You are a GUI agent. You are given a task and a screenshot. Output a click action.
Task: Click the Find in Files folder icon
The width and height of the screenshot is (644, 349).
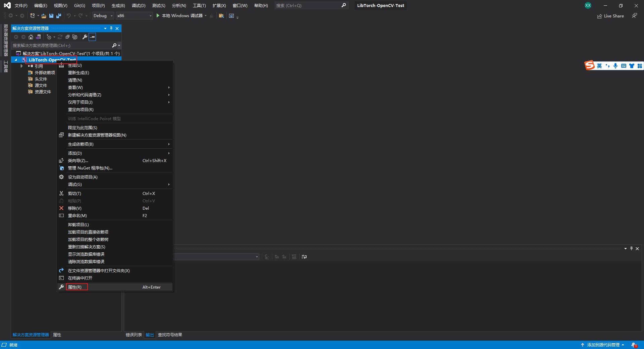[x=221, y=16]
